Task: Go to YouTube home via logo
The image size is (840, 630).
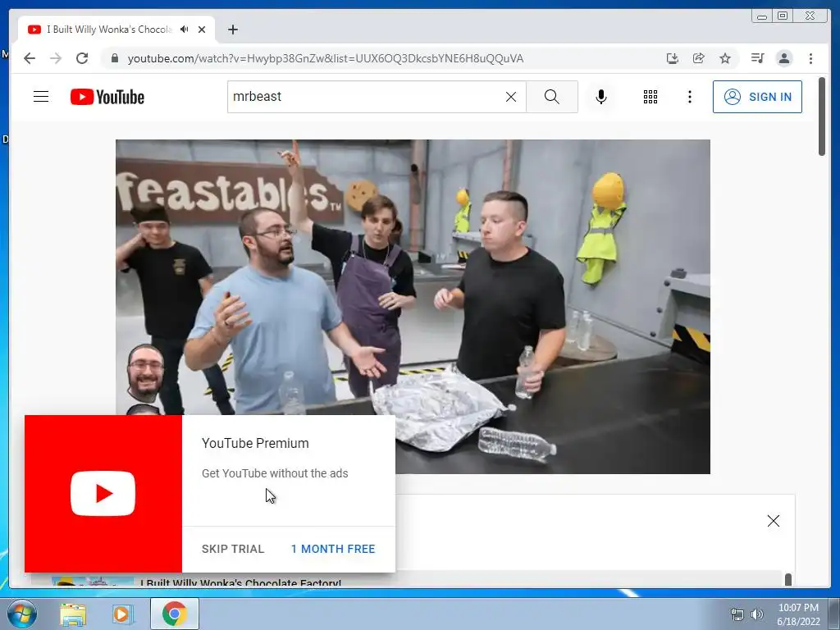Action: pyautogui.click(x=107, y=97)
